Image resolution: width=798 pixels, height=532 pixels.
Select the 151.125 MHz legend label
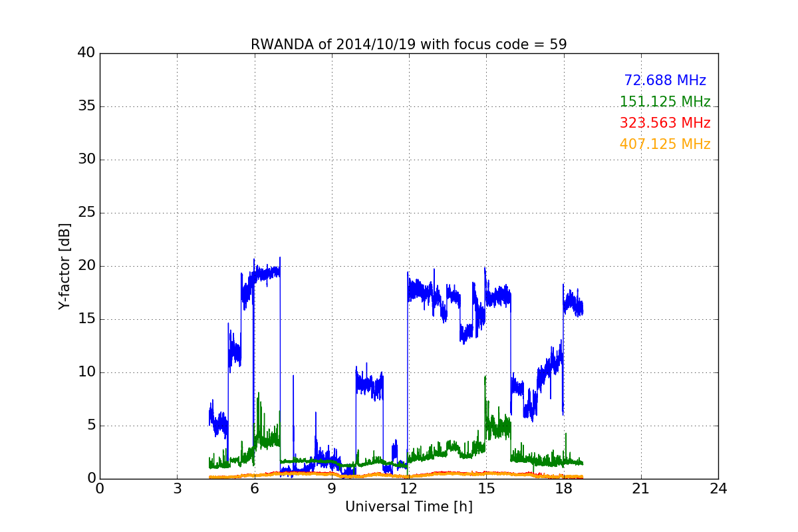tap(665, 102)
